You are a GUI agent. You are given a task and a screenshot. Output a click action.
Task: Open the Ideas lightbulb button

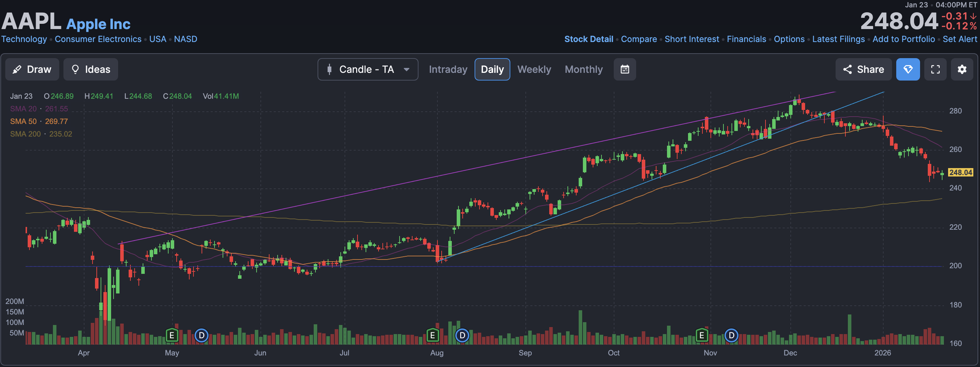point(90,69)
